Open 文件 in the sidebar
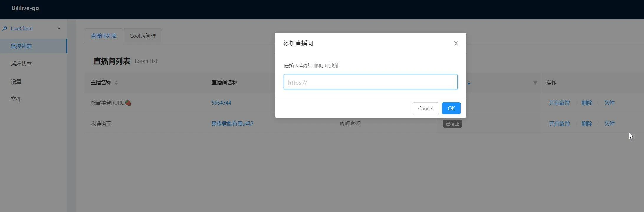 (x=33, y=99)
